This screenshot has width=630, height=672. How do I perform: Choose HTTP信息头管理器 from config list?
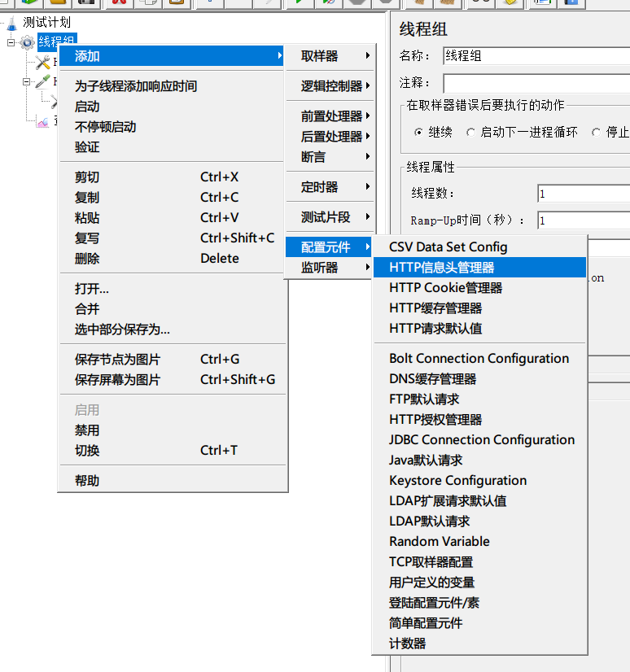(479, 268)
